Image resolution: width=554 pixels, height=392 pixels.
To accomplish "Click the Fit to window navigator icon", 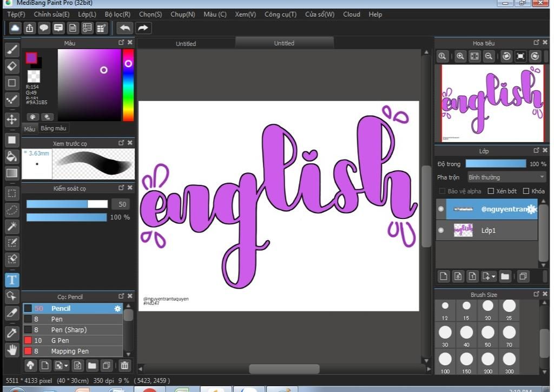I will pyautogui.click(x=474, y=56).
